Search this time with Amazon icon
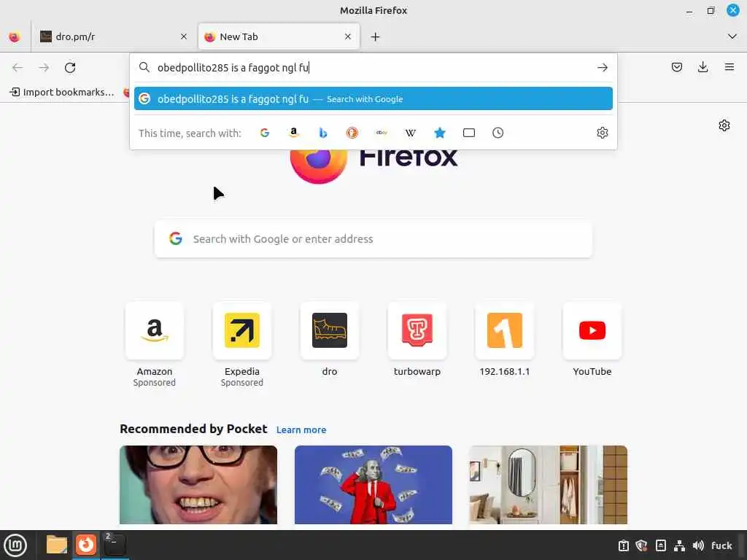 pyautogui.click(x=294, y=133)
